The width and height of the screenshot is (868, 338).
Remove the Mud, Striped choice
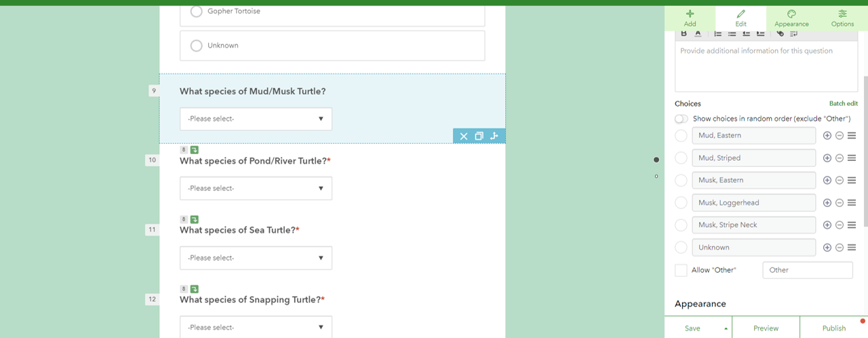tap(839, 158)
